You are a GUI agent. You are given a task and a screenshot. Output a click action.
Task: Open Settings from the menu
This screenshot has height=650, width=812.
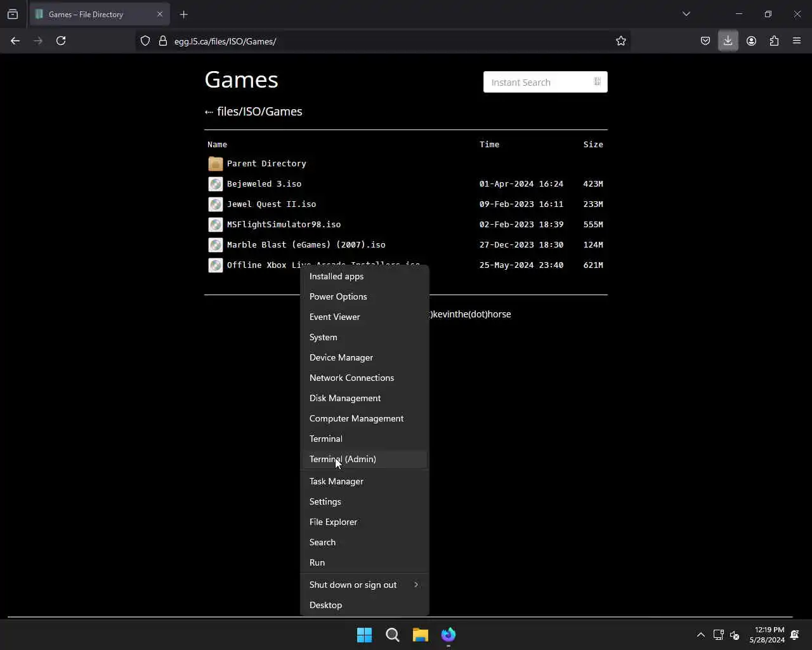365,501
